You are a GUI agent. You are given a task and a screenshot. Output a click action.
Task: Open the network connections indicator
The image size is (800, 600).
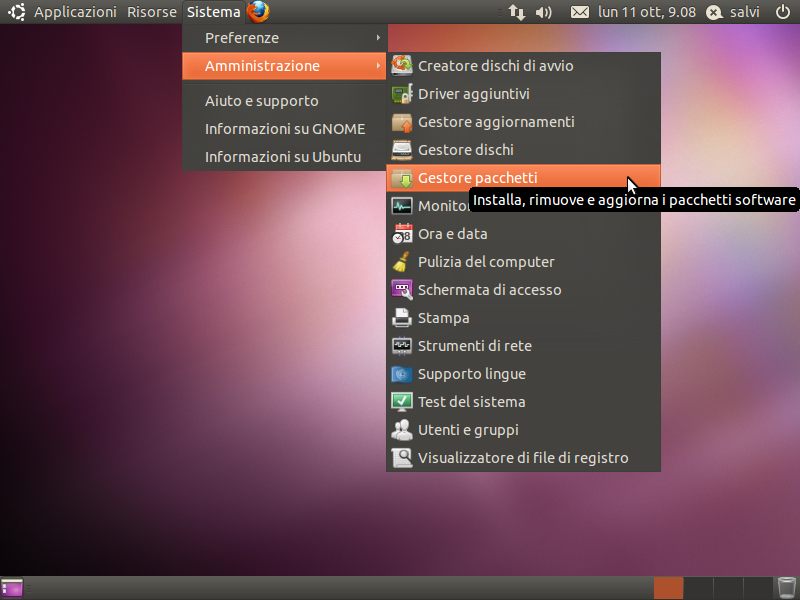(x=517, y=12)
